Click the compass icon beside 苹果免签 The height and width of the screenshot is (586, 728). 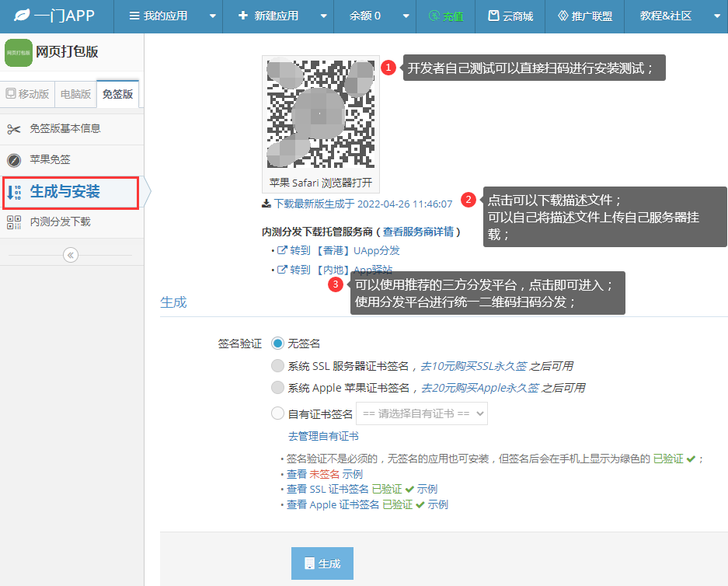(14, 160)
